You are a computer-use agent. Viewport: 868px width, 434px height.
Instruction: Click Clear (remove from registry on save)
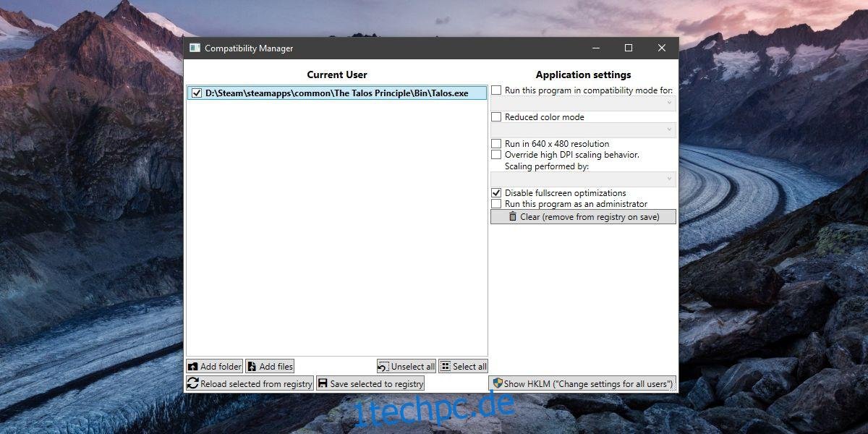pos(583,216)
